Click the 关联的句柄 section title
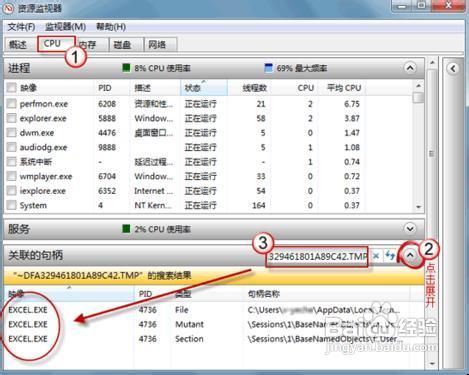Viewport: 469px width, 375px height. (x=35, y=255)
